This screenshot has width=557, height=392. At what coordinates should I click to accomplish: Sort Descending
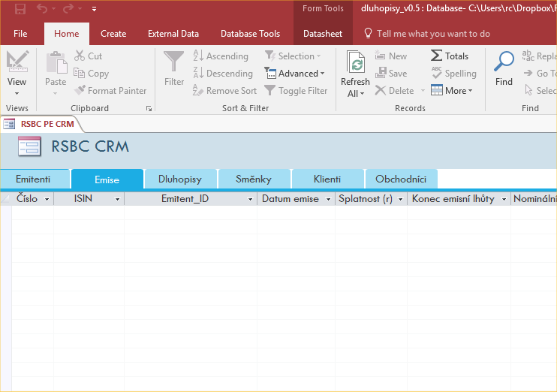(x=223, y=73)
